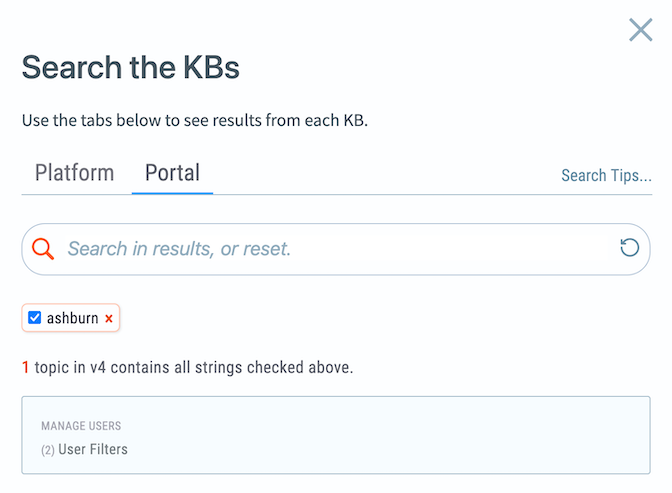Click the 'Use the tabs below' instruction text
This screenshot has width=672, height=493.
coord(195,121)
